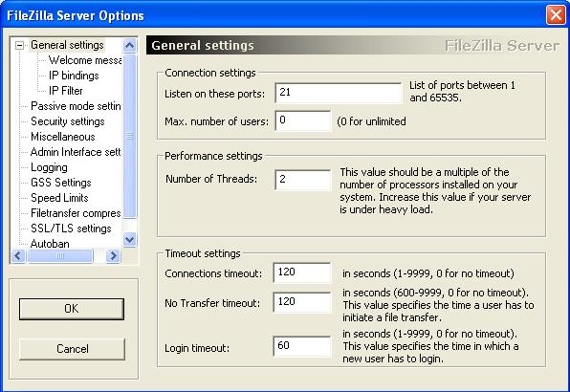
Task: Focus the Max. number of users field
Action: (302, 121)
